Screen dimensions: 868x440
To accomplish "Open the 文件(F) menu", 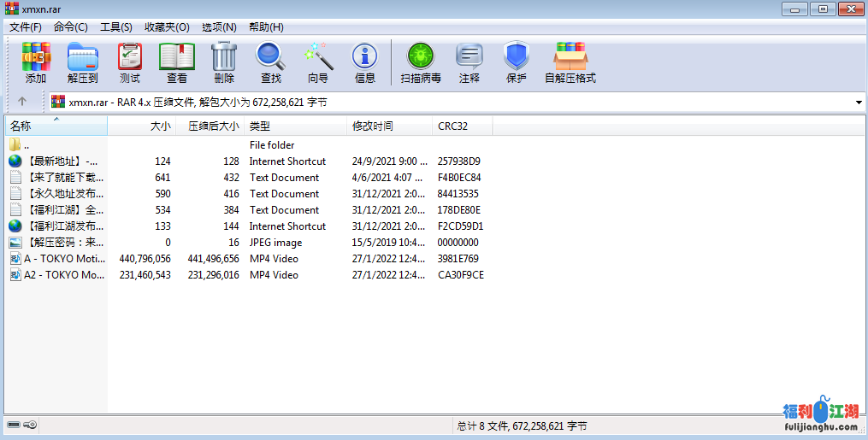I will (26, 27).
